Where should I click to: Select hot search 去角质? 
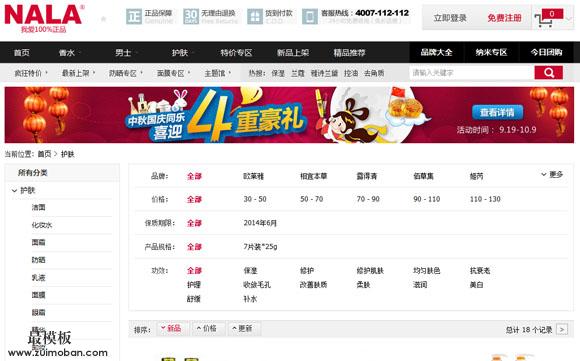coord(374,73)
